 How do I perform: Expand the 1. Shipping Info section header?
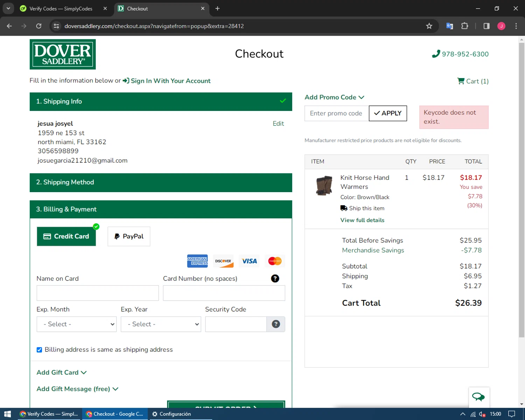click(x=161, y=101)
